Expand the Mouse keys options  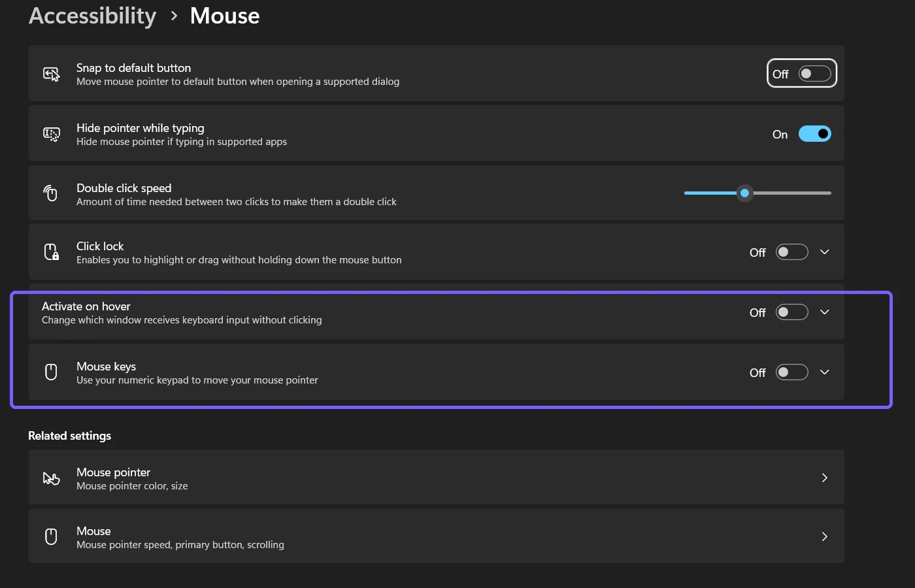[825, 372]
